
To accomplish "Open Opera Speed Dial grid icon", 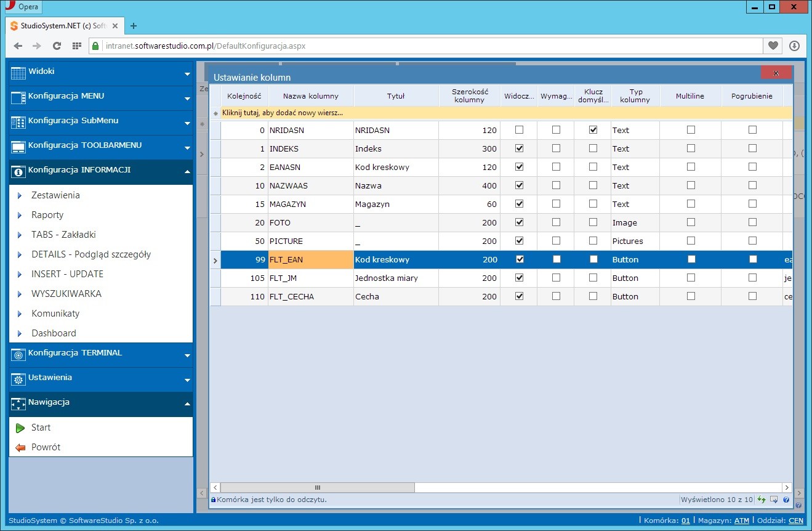I will [x=77, y=46].
